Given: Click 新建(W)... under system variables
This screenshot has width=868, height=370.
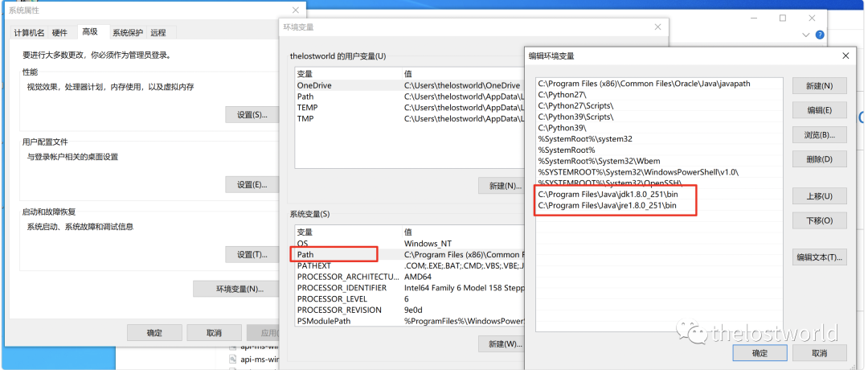Looking at the screenshot, I should pyautogui.click(x=501, y=344).
